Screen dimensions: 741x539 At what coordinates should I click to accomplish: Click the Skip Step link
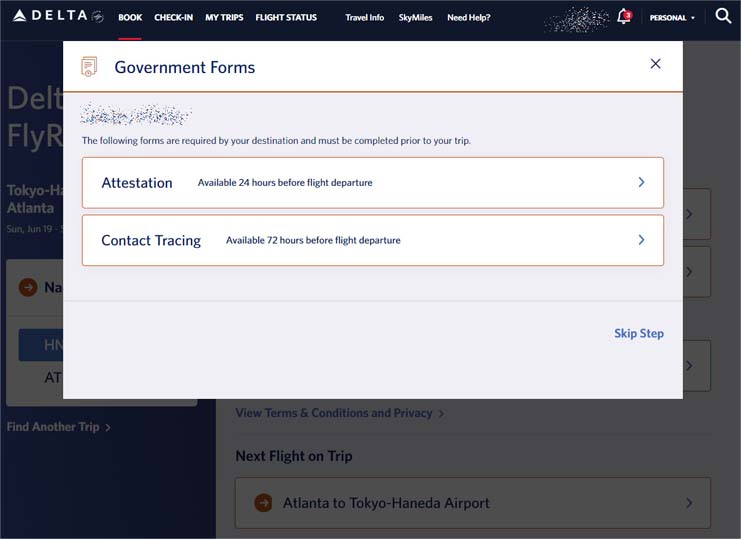(x=638, y=334)
